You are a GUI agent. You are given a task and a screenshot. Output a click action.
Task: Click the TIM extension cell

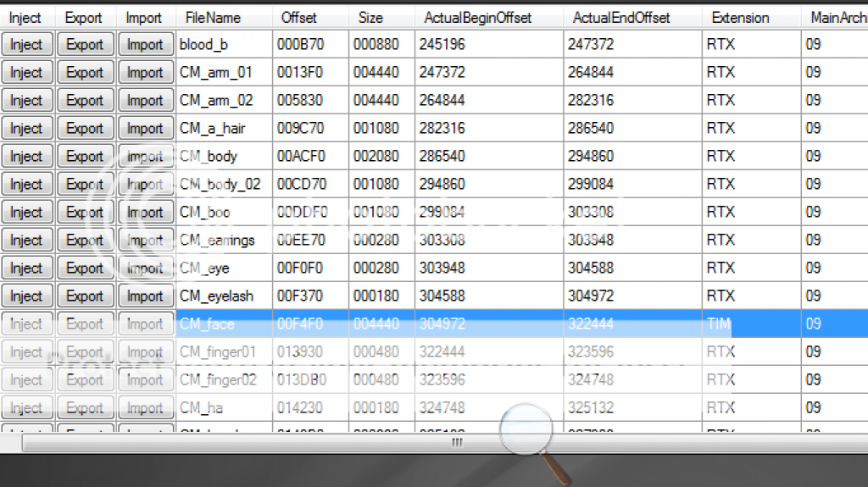752,324
